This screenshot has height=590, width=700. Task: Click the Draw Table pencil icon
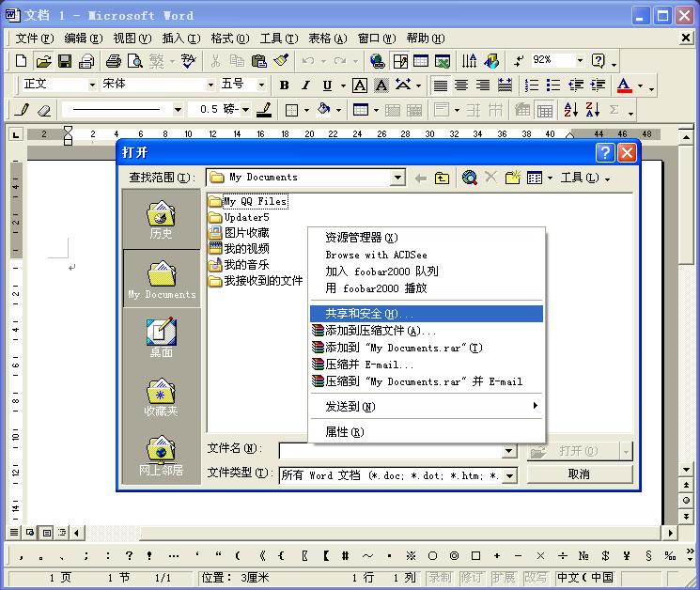pyautogui.click(x=22, y=109)
